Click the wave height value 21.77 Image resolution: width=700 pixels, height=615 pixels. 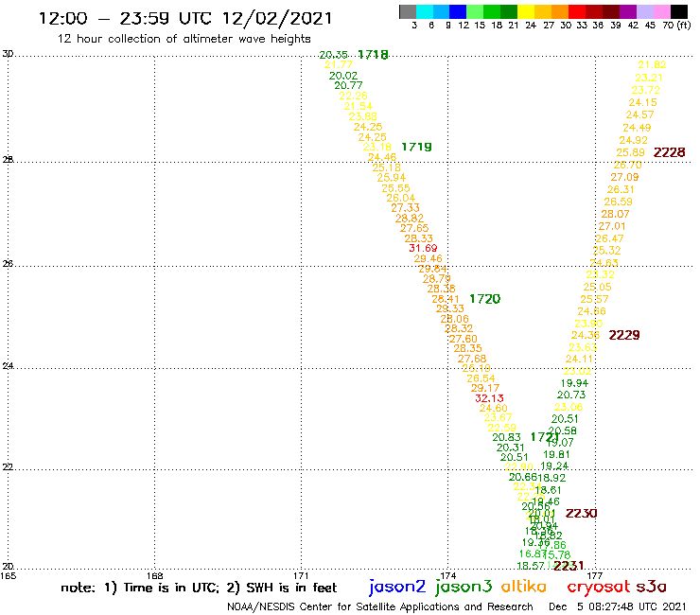(339, 65)
